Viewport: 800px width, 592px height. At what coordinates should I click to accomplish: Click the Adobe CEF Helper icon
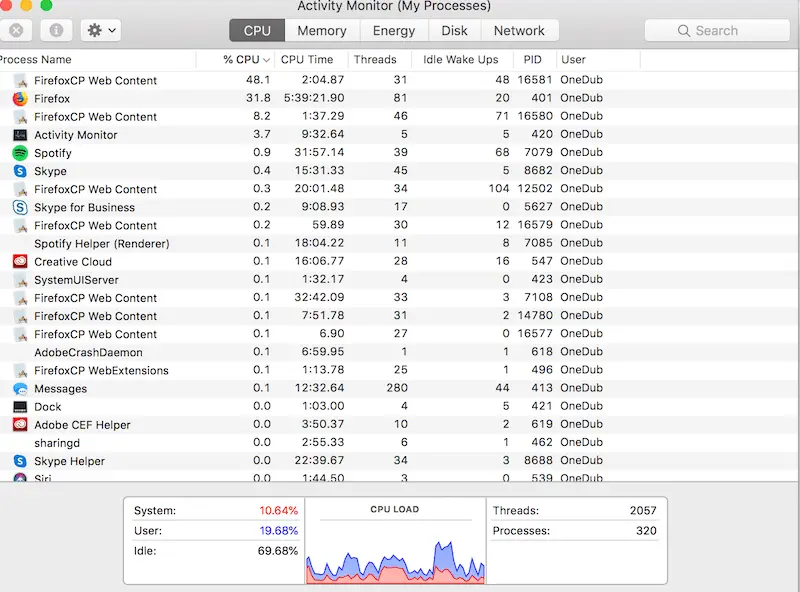[x=20, y=425]
